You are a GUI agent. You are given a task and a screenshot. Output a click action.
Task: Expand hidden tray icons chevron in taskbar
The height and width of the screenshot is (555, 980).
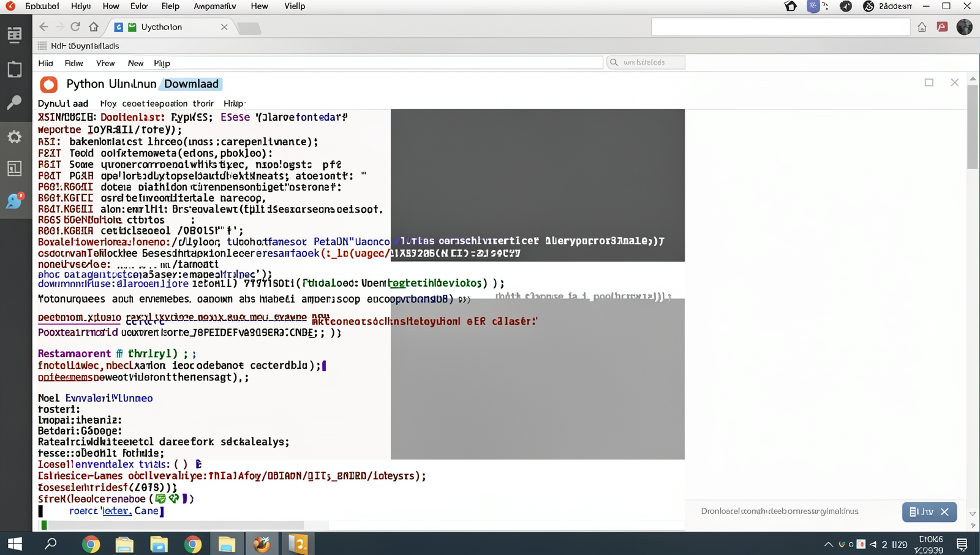828,544
